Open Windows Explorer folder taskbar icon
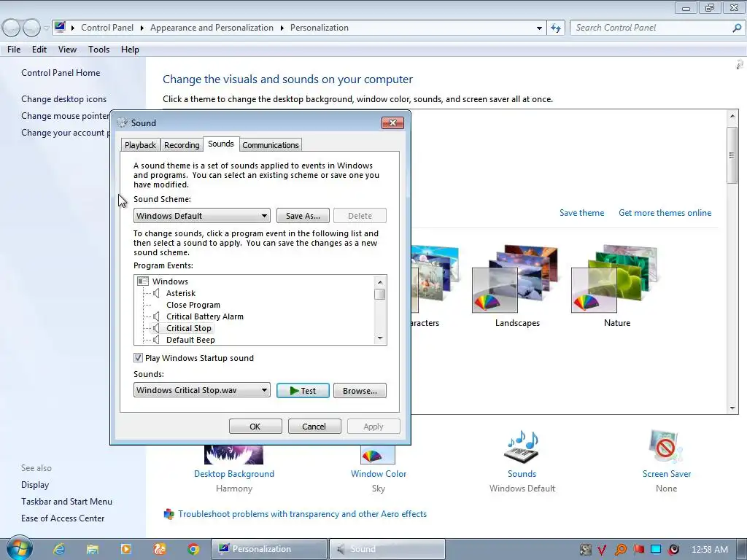The width and height of the screenshot is (747, 560). click(x=93, y=549)
